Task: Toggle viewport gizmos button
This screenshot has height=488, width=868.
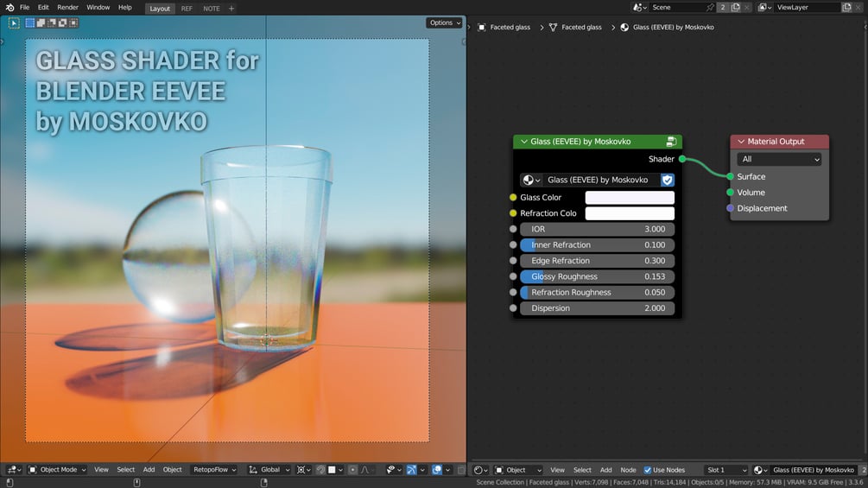Action: pos(411,470)
